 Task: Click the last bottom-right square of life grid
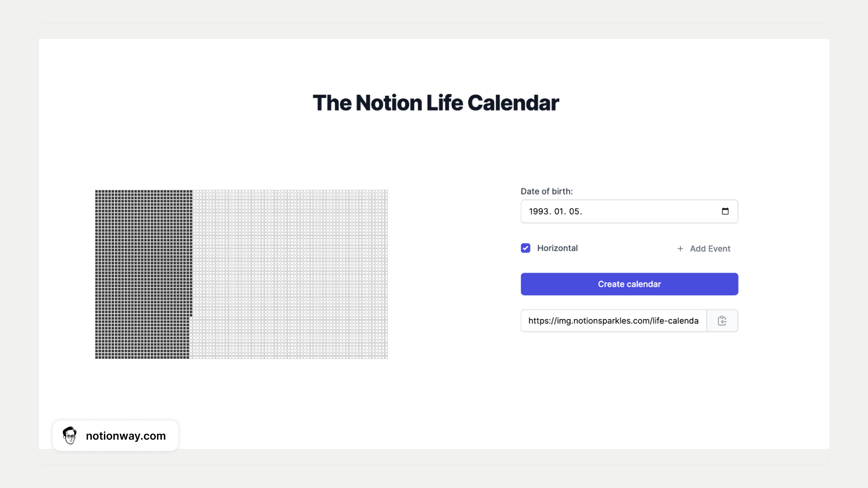[x=386, y=357]
